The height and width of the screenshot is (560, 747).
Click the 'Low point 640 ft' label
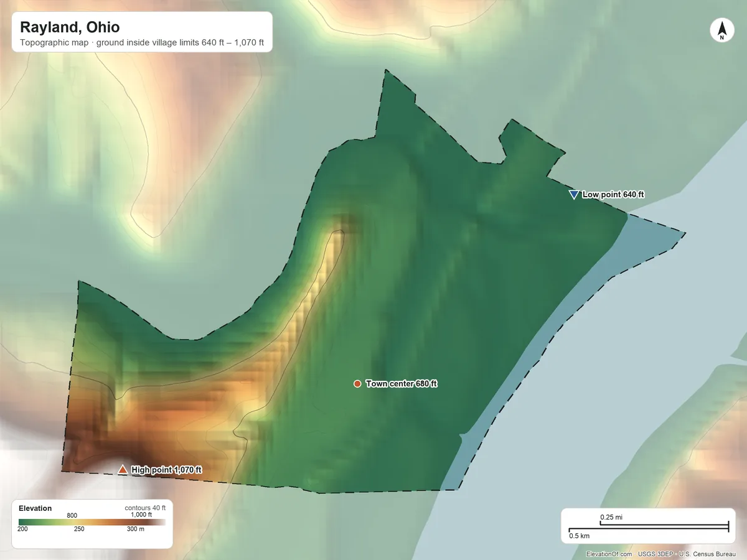613,195
